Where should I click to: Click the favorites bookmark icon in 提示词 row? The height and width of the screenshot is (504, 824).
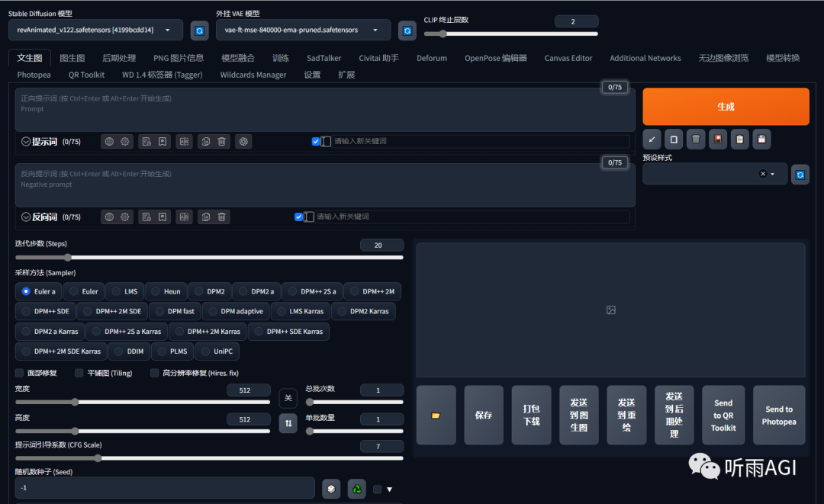[x=163, y=141]
